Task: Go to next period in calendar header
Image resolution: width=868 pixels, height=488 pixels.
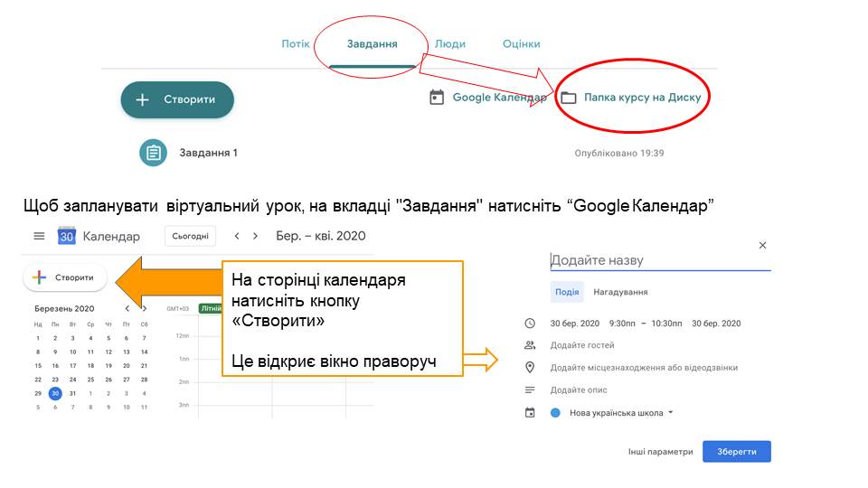Action: click(256, 236)
